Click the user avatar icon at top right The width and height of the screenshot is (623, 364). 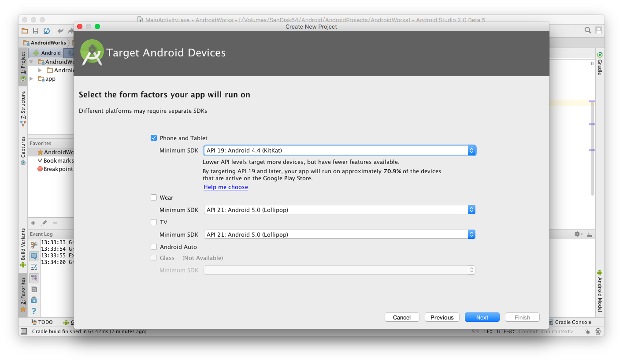[x=599, y=30]
